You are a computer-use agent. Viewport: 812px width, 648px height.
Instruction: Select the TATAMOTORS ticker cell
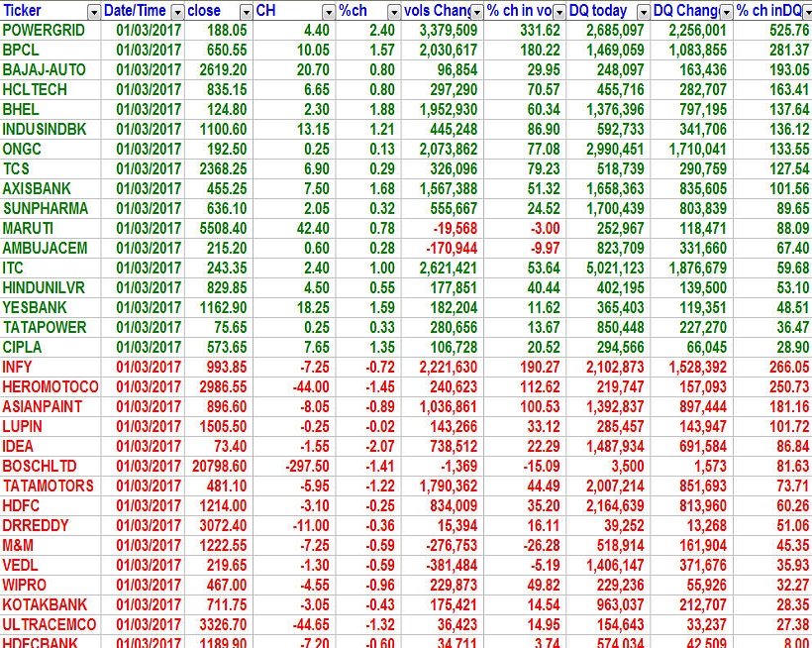point(51,486)
